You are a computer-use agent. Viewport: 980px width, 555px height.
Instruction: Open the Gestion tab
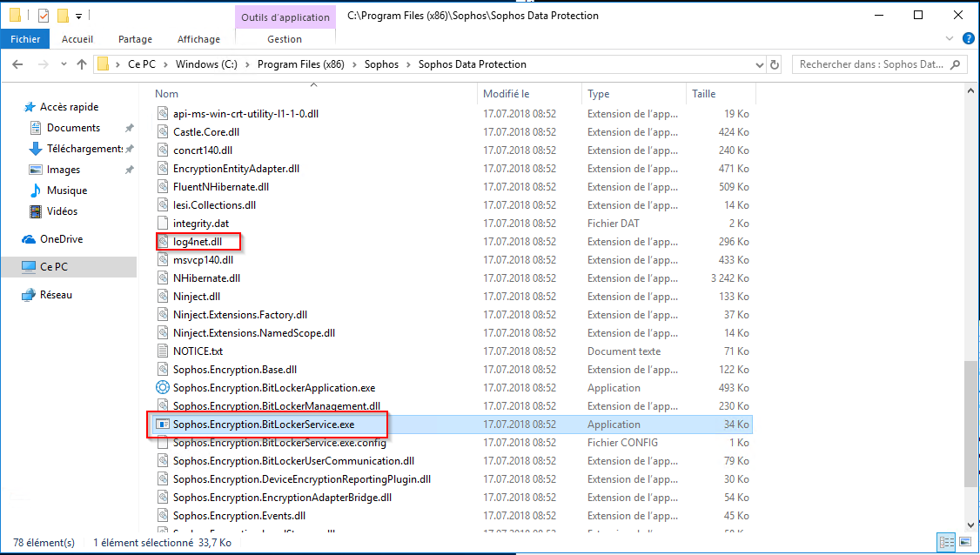(x=285, y=39)
